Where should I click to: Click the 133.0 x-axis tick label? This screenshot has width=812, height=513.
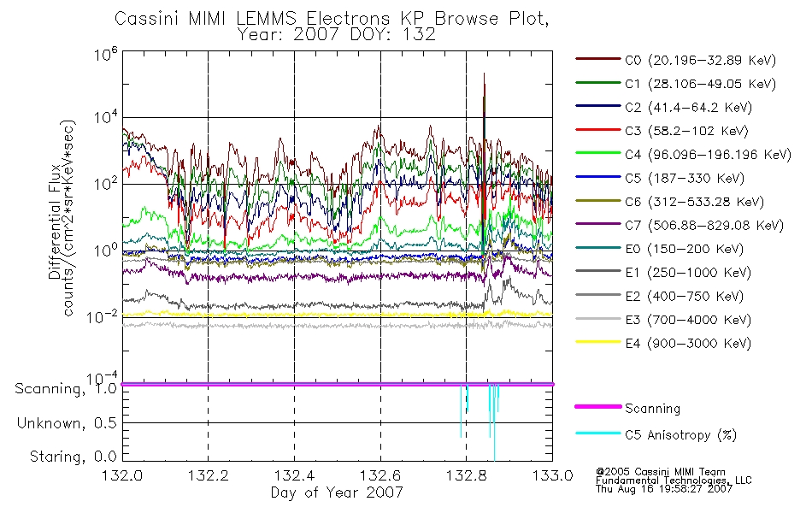coord(552,475)
